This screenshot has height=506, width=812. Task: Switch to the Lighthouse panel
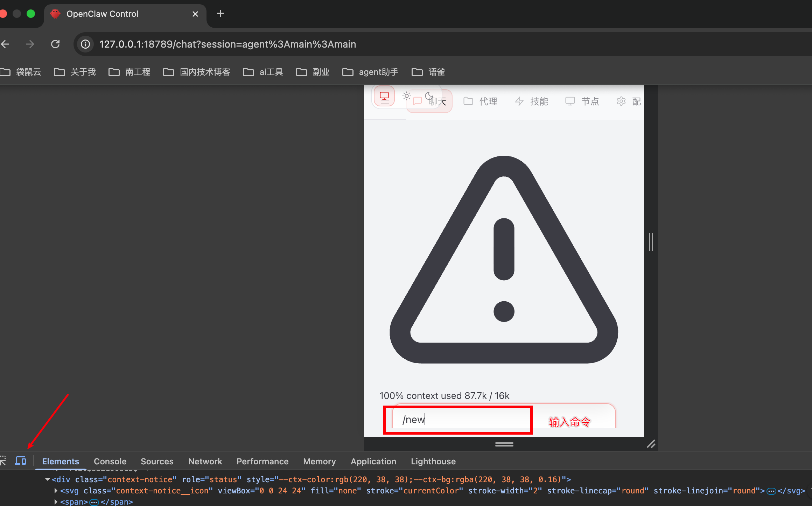pos(433,461)
